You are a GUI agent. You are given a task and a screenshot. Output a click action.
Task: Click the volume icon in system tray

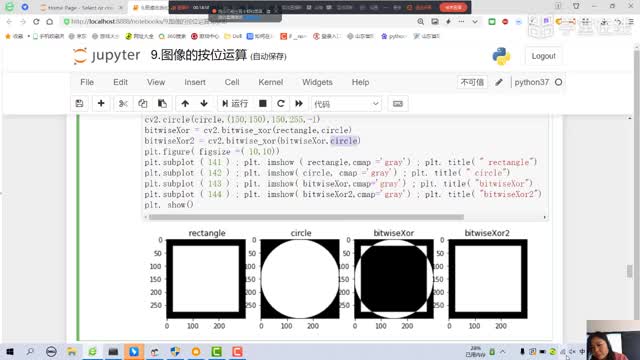[x=572, y=351]
